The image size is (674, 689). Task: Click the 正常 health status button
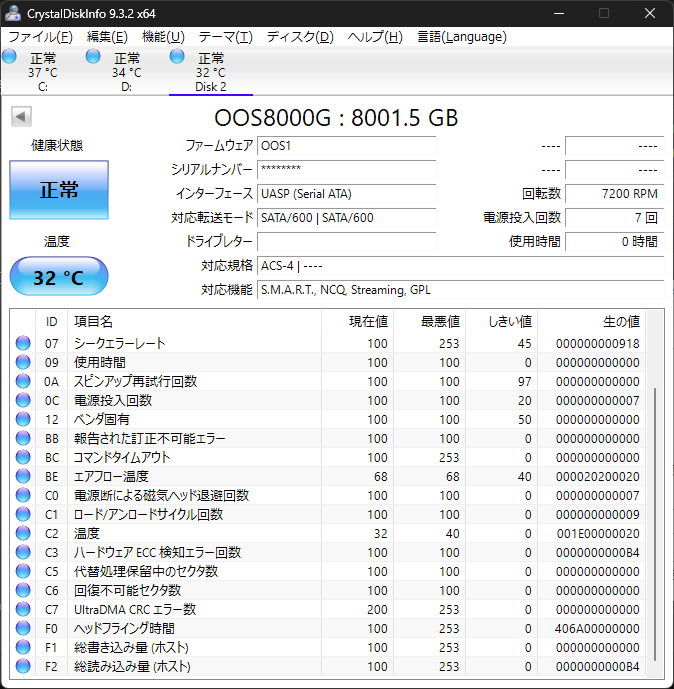(x=59, y=190)
